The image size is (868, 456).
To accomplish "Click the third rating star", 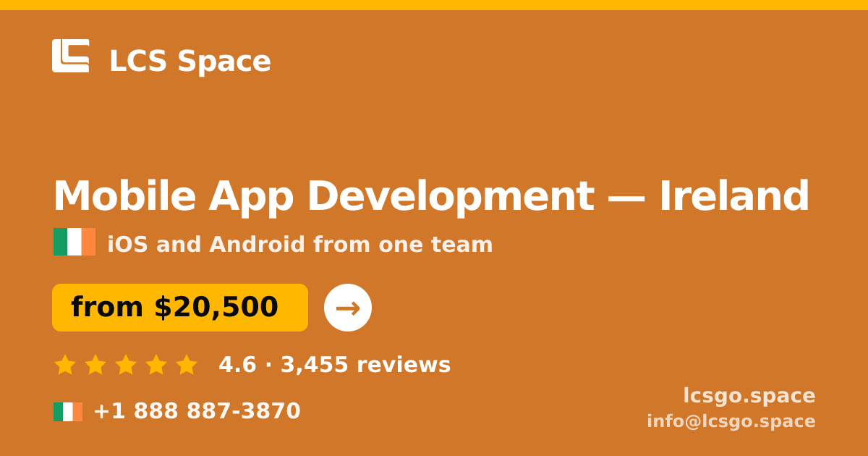I will 126,364.
